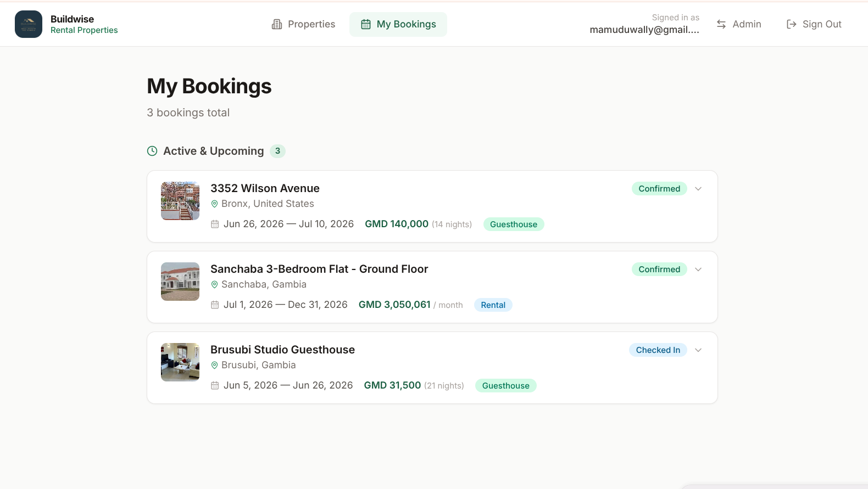
Task: Click the calendar icon beside Jun 5, 2026 dates
Action: coord(215,385)
